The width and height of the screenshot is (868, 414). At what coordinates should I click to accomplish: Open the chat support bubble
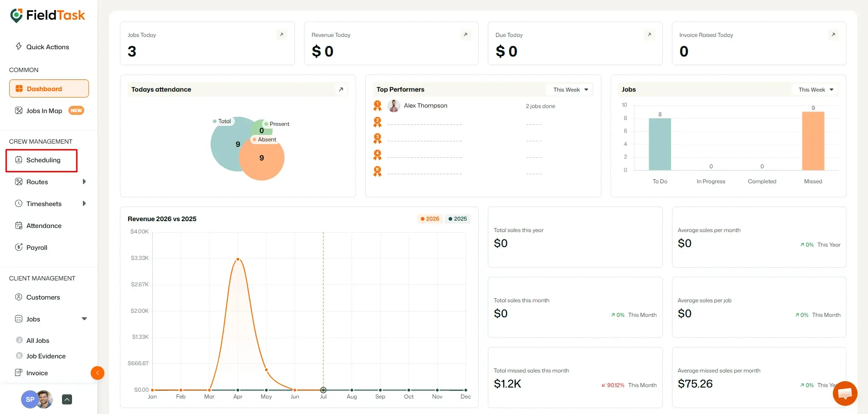[845, 393]
